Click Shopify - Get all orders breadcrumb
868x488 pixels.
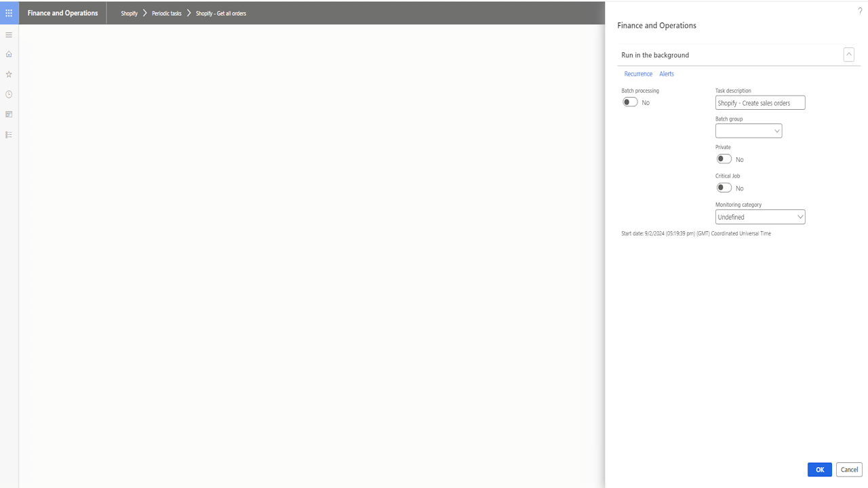click(221, 14)
